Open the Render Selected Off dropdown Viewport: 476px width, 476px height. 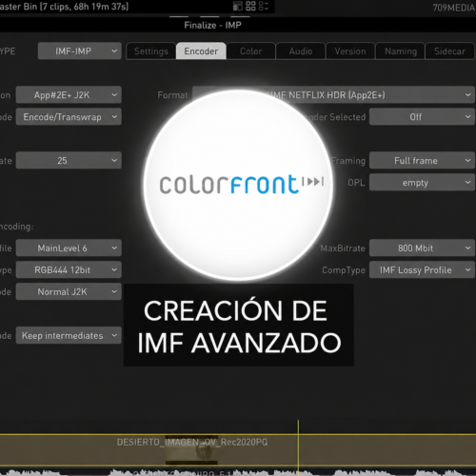pyautogui.click(x=422, y=117)
